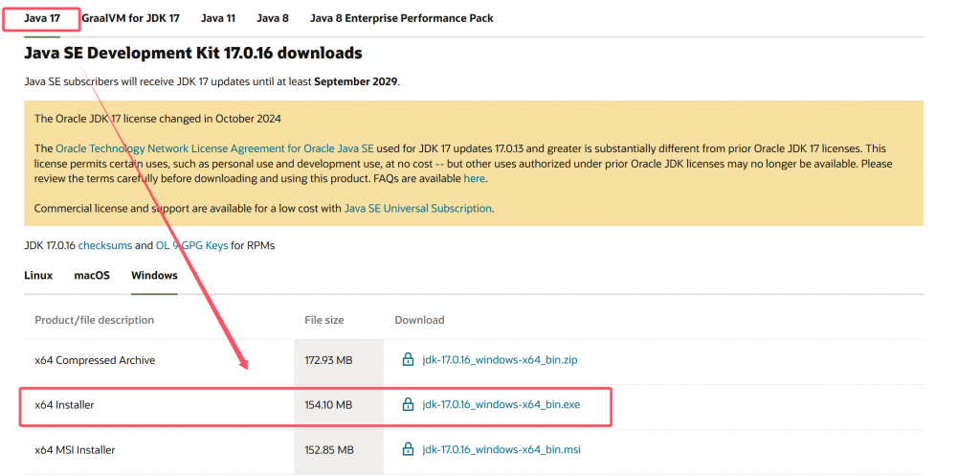Open the GPG Keys link

pos(203,245)
